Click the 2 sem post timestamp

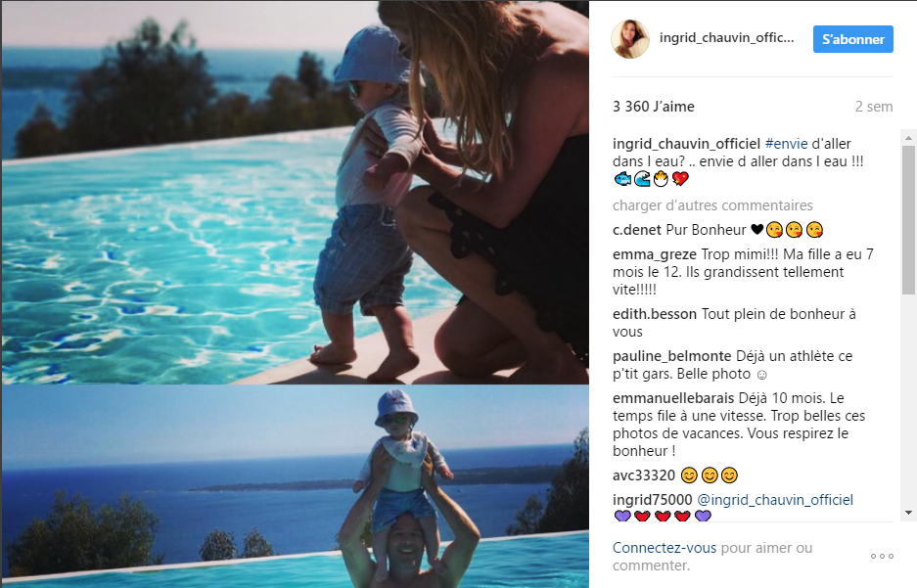[874, 107]
